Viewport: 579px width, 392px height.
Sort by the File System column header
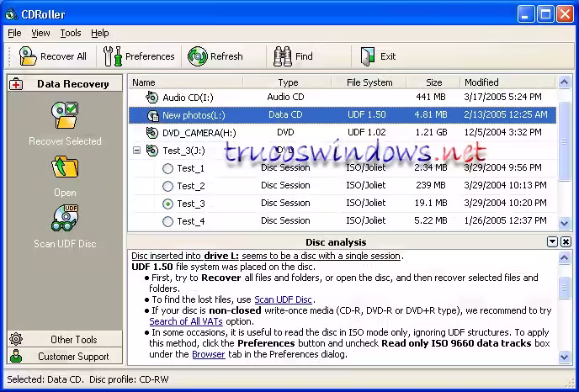click(369, 82)
